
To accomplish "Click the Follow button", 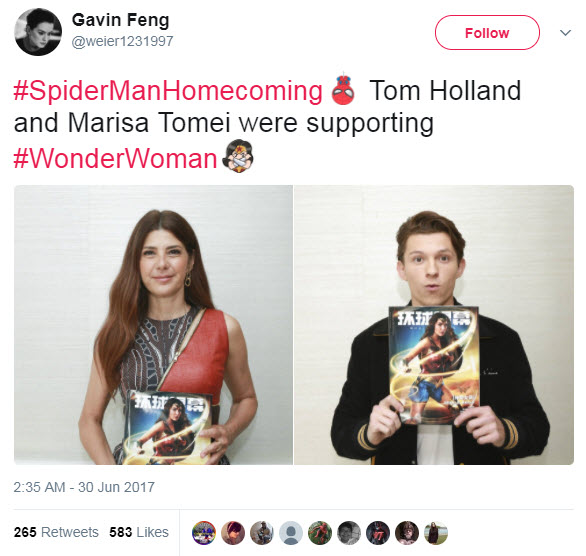I will click(487, 33).
